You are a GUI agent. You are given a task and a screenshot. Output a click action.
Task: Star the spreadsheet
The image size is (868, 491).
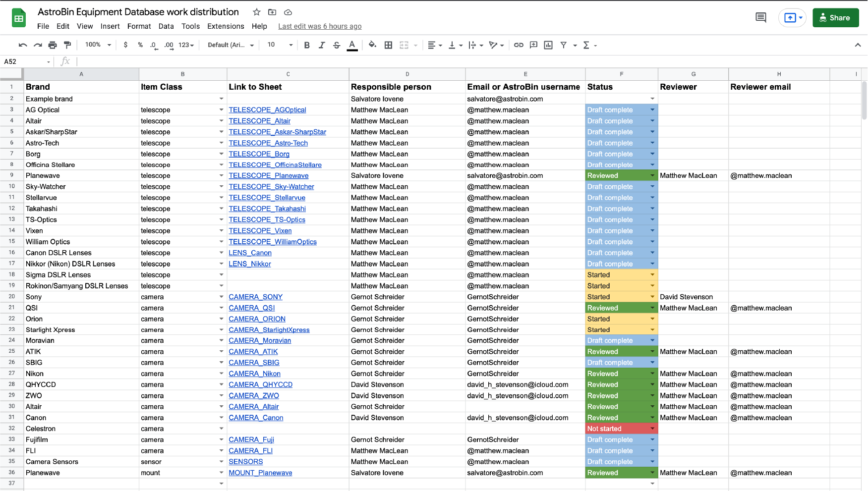click(x=256, y=12)
